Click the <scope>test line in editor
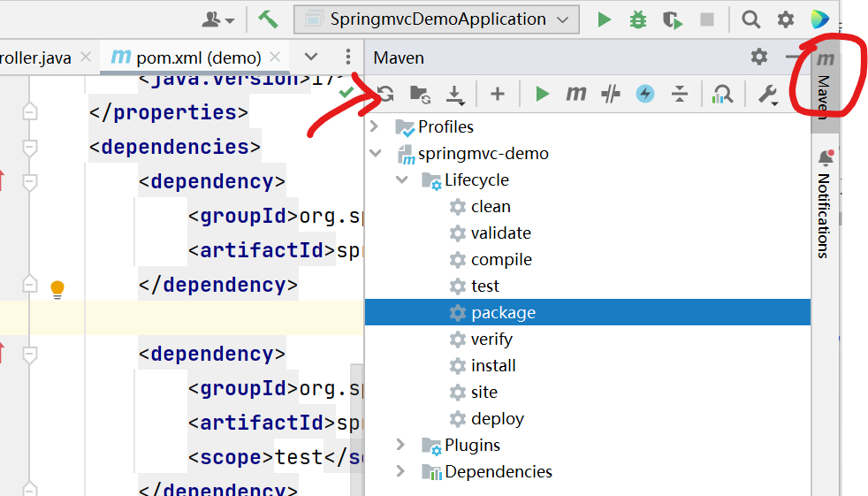 pos(276,457)
